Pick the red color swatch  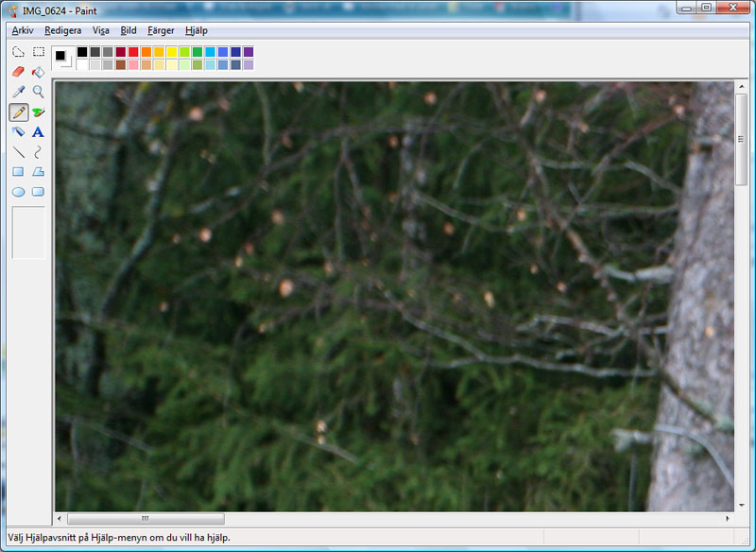coord(133,52)
